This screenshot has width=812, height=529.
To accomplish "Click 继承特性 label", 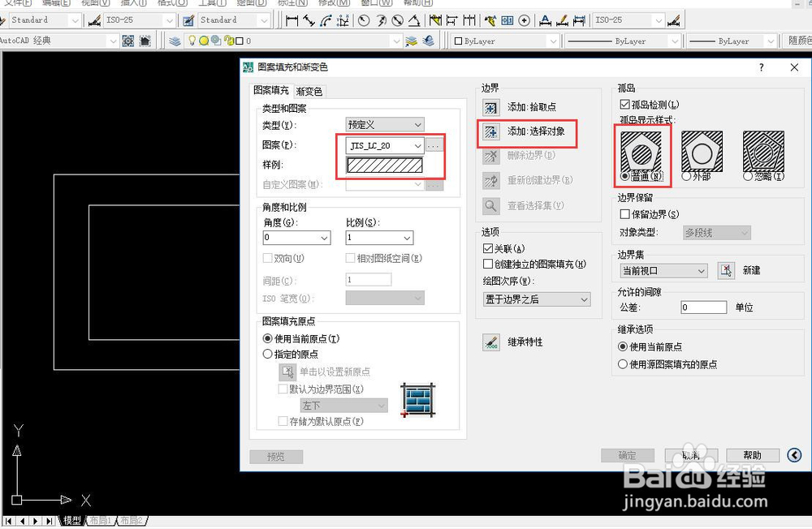I will pos(525,342).
